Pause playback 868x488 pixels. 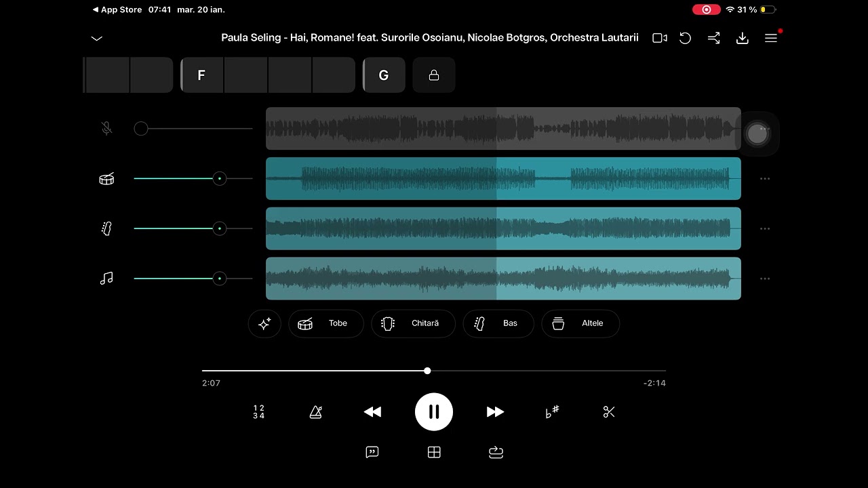(434, 412)
